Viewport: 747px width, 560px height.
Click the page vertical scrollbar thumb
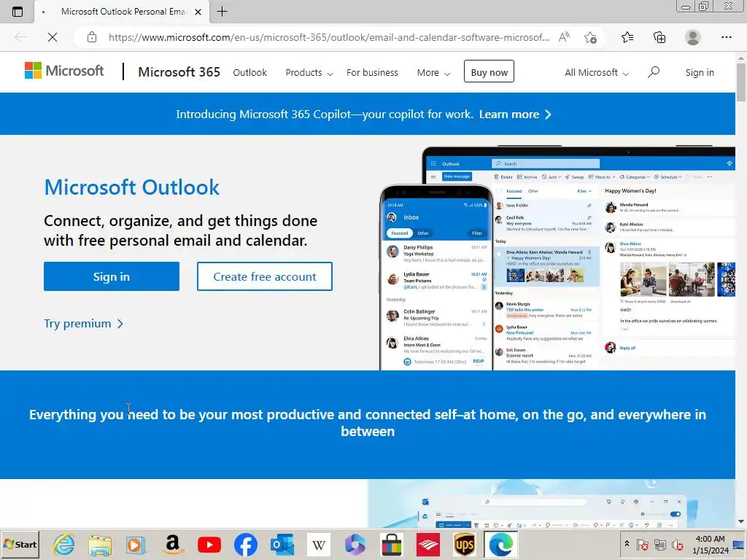click(x=741, y=81)
